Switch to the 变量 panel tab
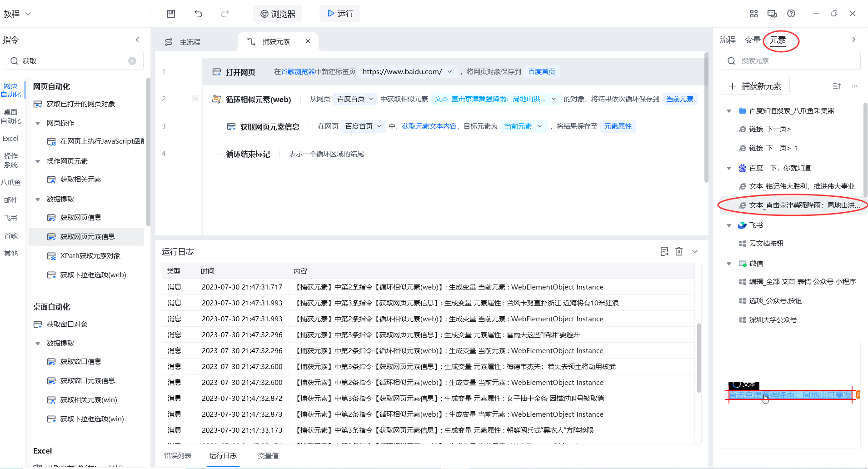This screenshot has width=868, height=469. coord(753,40)
